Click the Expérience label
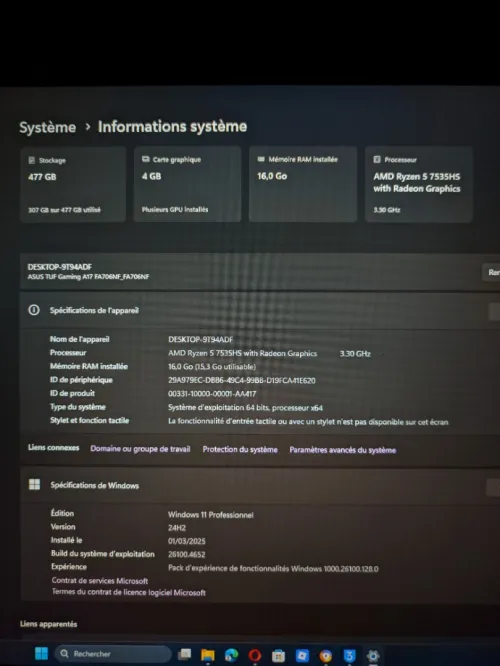This screenshot has height=666, width=500. [x=69, y=567]
